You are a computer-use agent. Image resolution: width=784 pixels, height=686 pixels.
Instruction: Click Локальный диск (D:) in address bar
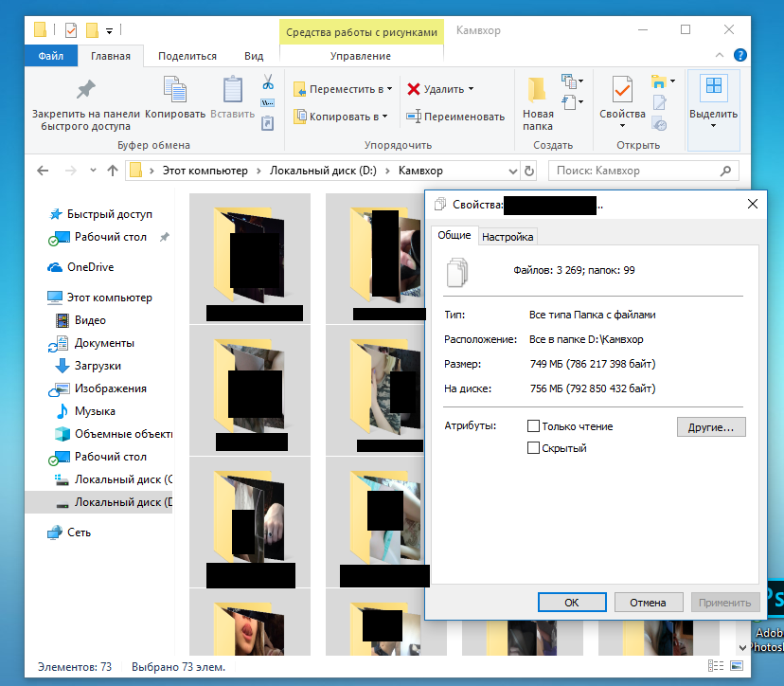click(323, 171)
